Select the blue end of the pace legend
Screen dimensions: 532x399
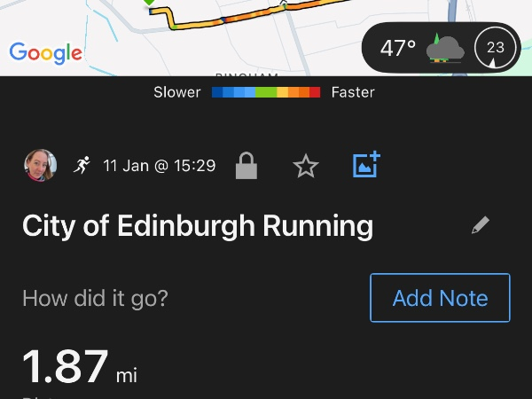pyautogui.click(x=218, y=92)
